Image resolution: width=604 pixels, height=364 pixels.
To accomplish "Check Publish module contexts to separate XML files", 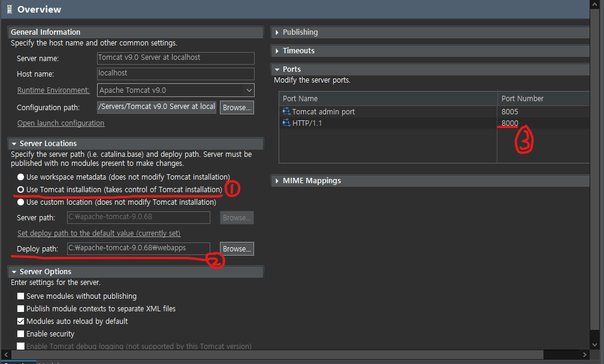I will pos(21,308).
